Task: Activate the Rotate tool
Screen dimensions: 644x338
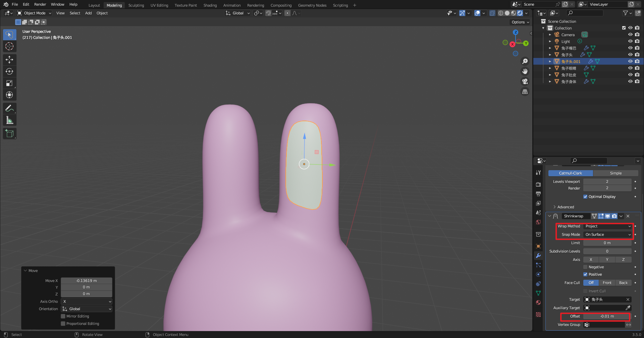Action: tap(9, 71)
